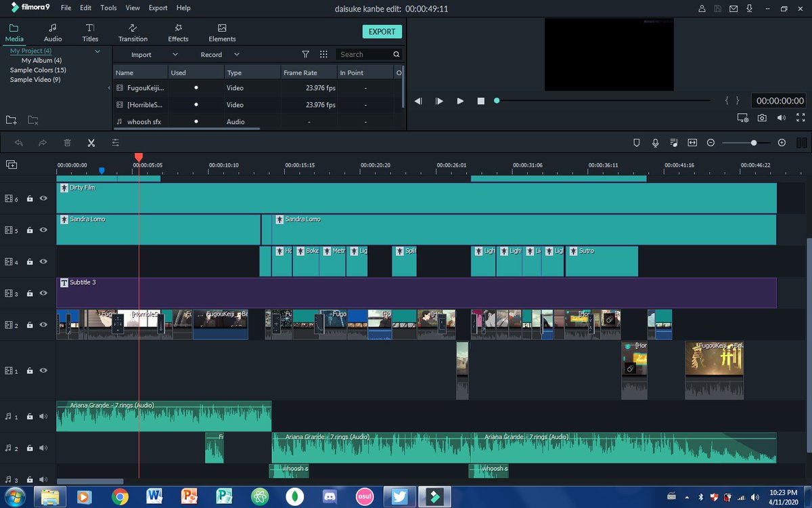
Task: Mute audio track 2
Action: point(43,448)
